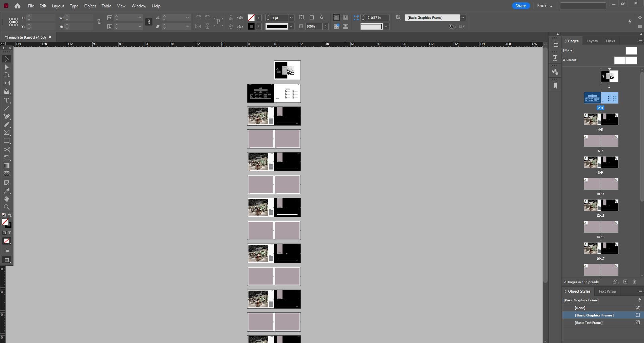Delete selected pages with trash icon

point(634,282)
